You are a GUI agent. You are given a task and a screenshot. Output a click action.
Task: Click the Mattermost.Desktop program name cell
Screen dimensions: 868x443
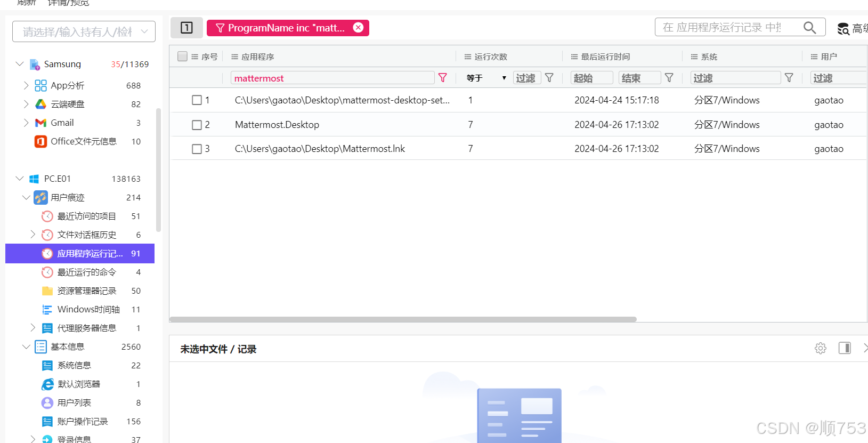pos(277,125)
